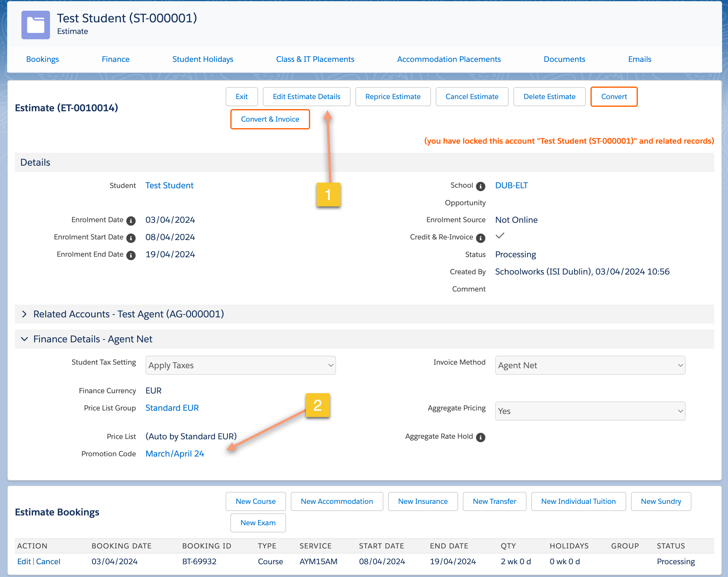
Task: Open the DUB-ELT school link
Action: click(511, 185)
